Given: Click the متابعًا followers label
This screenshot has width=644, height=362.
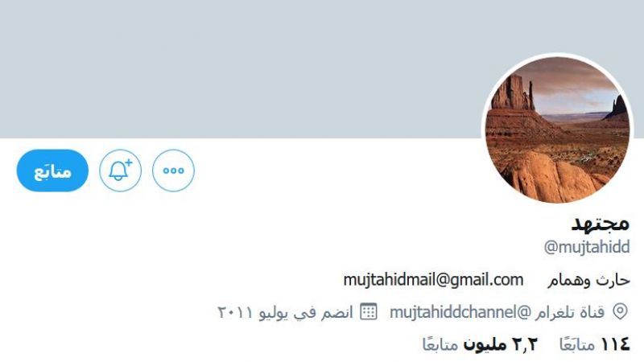Looking at the screenshot, I should click(440, 344).
